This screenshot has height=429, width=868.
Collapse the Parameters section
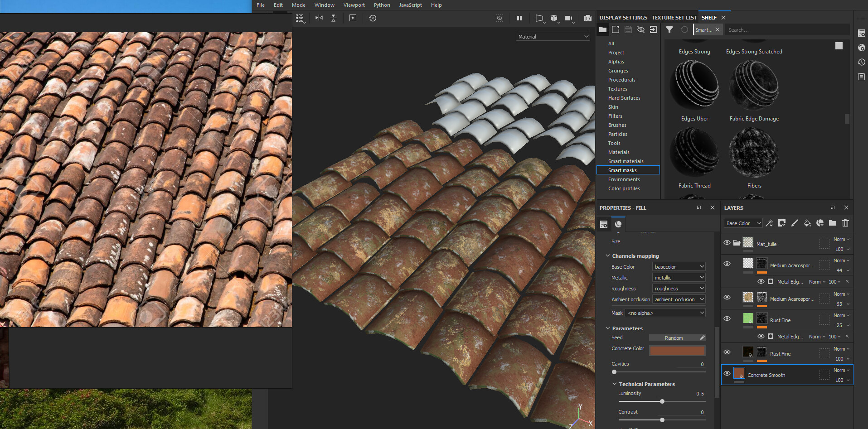608,328
